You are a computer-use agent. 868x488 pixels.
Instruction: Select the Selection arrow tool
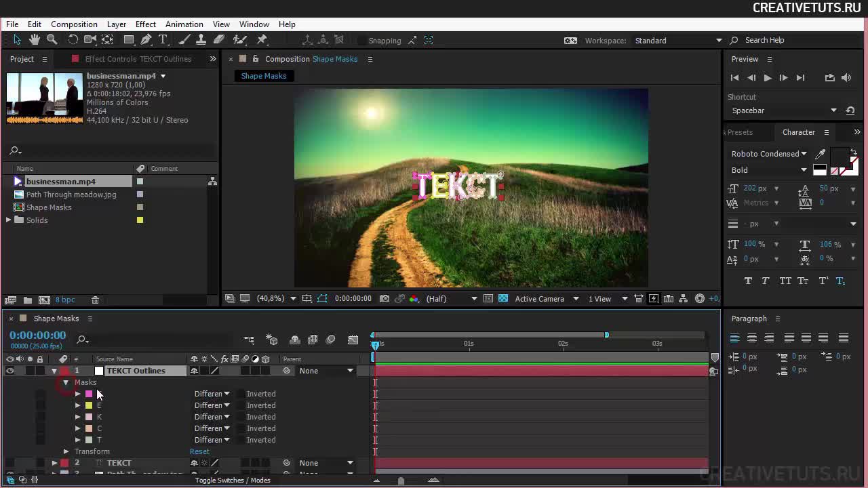17,40
